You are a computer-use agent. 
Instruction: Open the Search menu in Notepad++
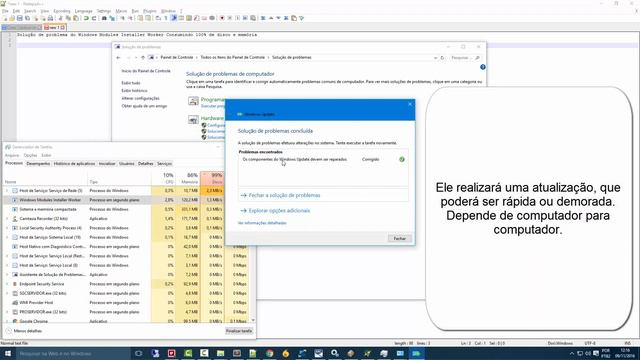click(30, 11)
